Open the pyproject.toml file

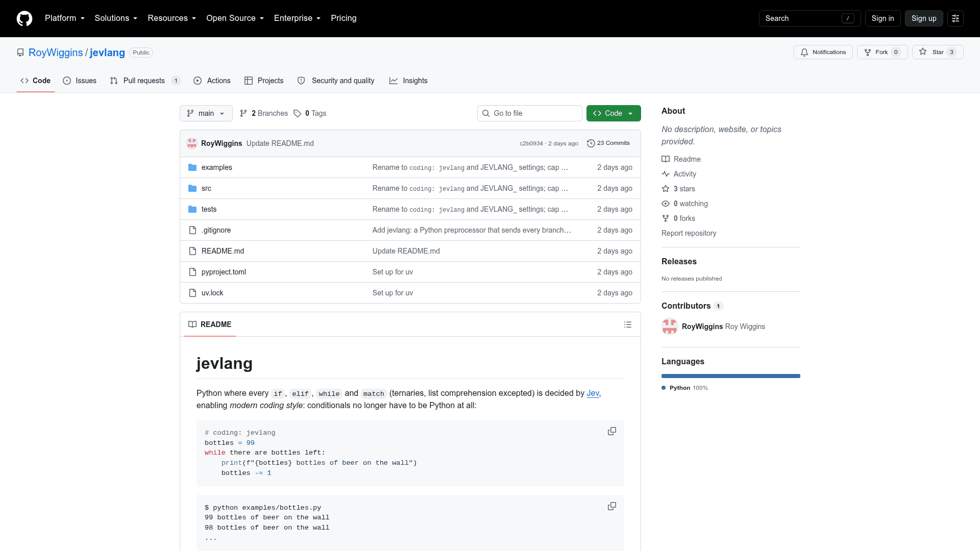pyautogui.click(x=224, y=272)
